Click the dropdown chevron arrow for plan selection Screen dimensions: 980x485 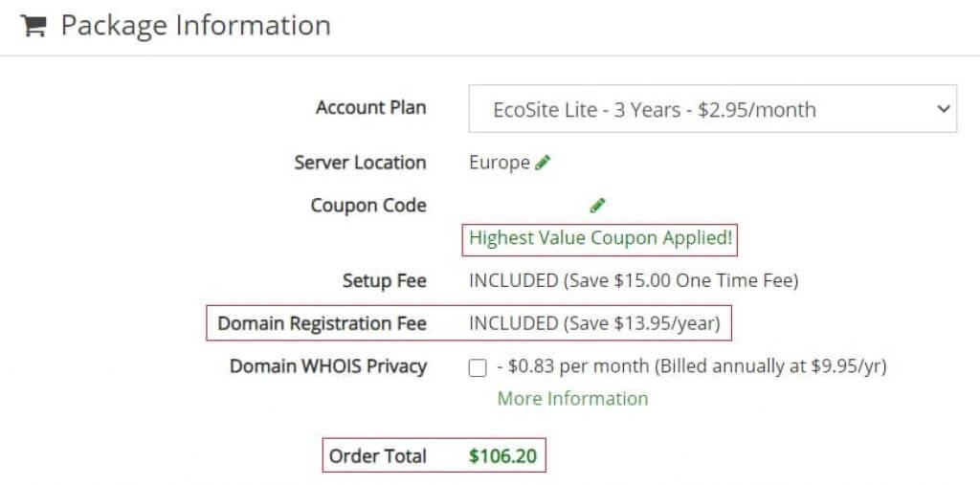943,109
